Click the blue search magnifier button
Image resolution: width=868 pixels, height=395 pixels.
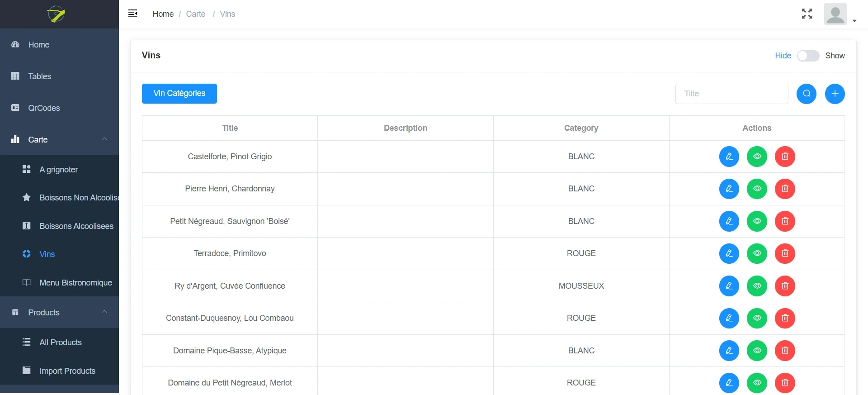(x=807, y=94)
